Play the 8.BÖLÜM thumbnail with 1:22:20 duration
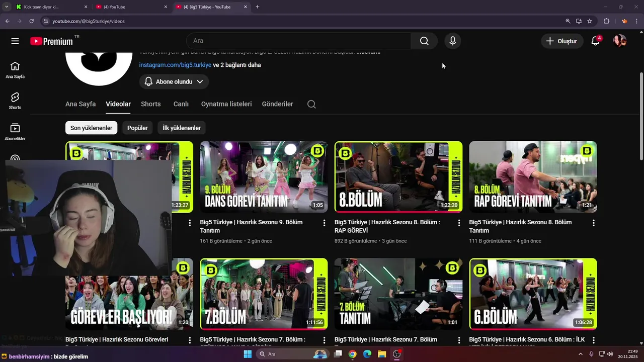This screenshot has height=362, width=644. (398, 177)
